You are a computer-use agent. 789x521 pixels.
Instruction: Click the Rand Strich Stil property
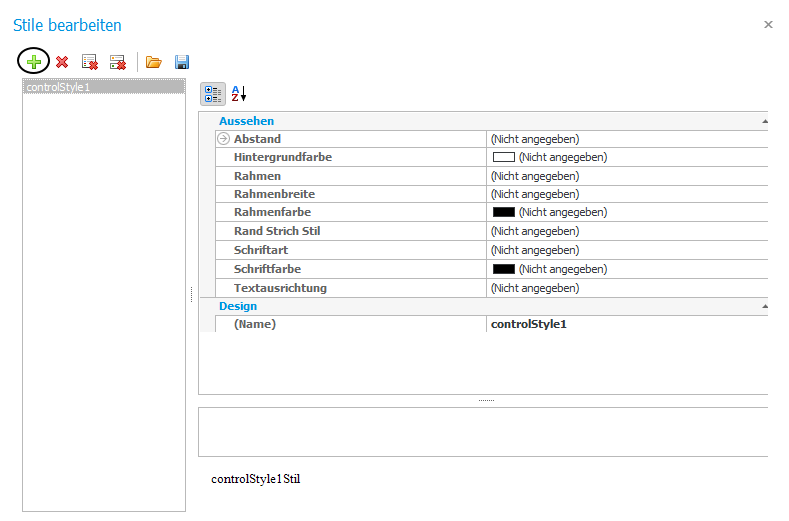coord(277,231)
